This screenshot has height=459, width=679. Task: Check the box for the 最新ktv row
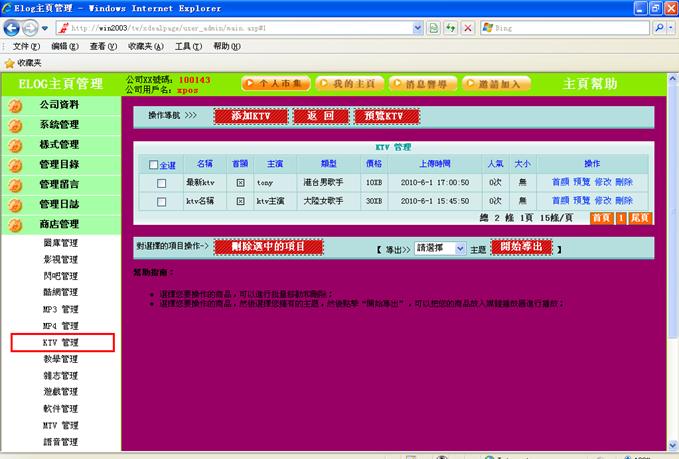[x=161, y=183]
